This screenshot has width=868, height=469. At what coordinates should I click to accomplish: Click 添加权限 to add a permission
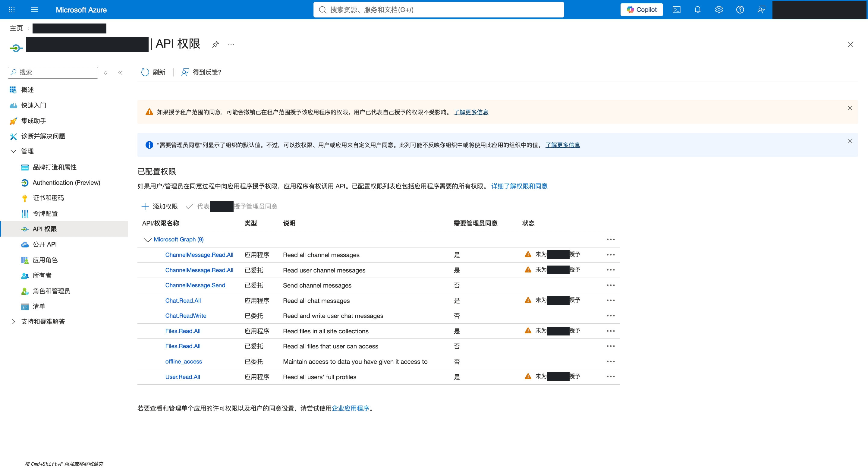(159, 206)
